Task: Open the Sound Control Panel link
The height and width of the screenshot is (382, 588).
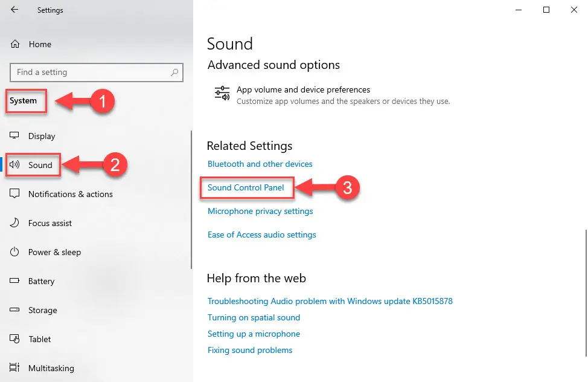Action: (x=246, y=188)
